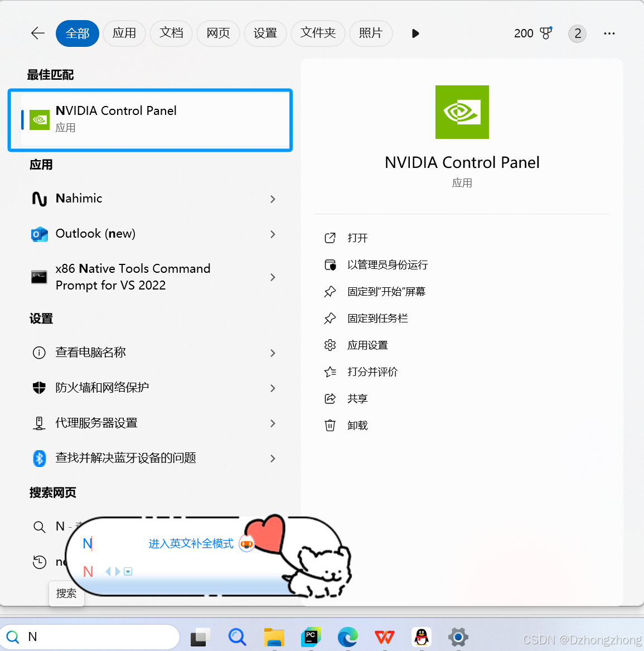Open NVIDIA Control Panel best match
This screenshot has width=644, height=651.
[x=150, y=120]
